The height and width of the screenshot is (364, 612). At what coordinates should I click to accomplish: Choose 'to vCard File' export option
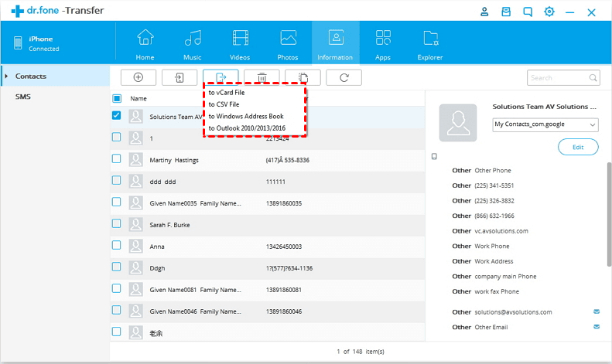point(227,92)
